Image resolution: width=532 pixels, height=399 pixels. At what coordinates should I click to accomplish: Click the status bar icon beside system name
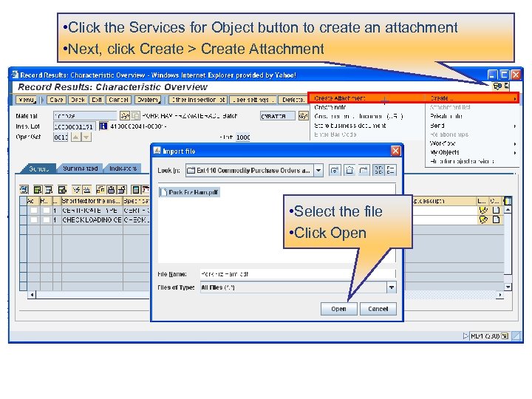click(x=505, y=336)
